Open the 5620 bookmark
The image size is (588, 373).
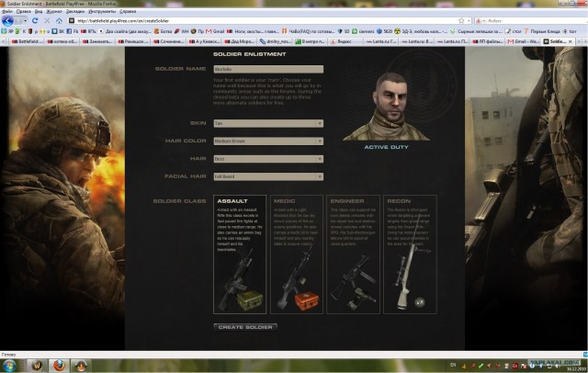point(384,31)
